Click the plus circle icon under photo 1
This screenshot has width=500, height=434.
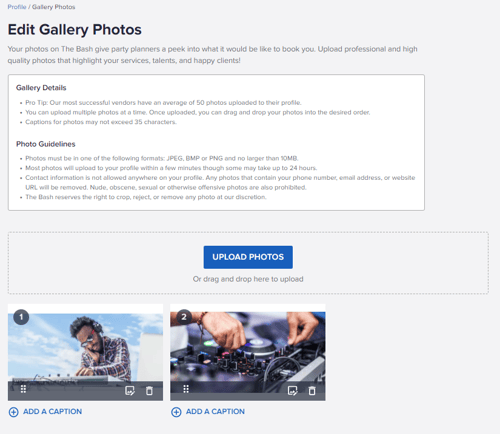14,412
